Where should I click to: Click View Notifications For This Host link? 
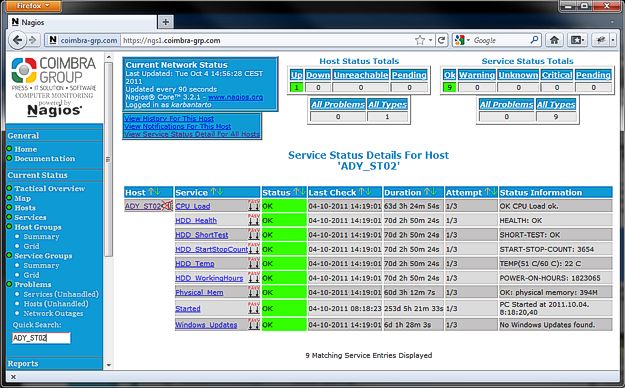177,126
